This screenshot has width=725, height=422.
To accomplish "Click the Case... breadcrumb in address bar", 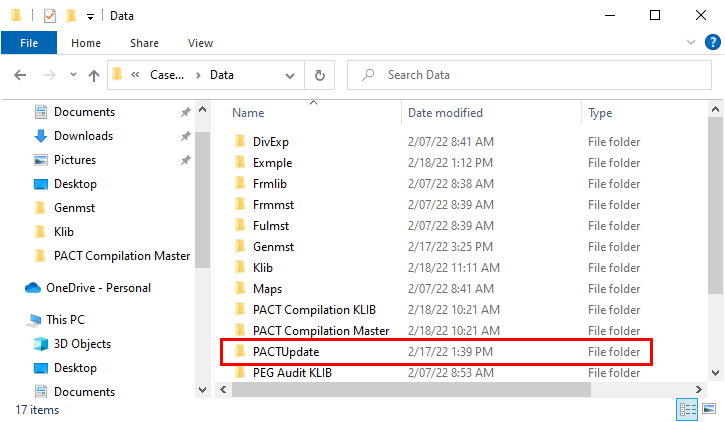I will [x=167, y=75].
